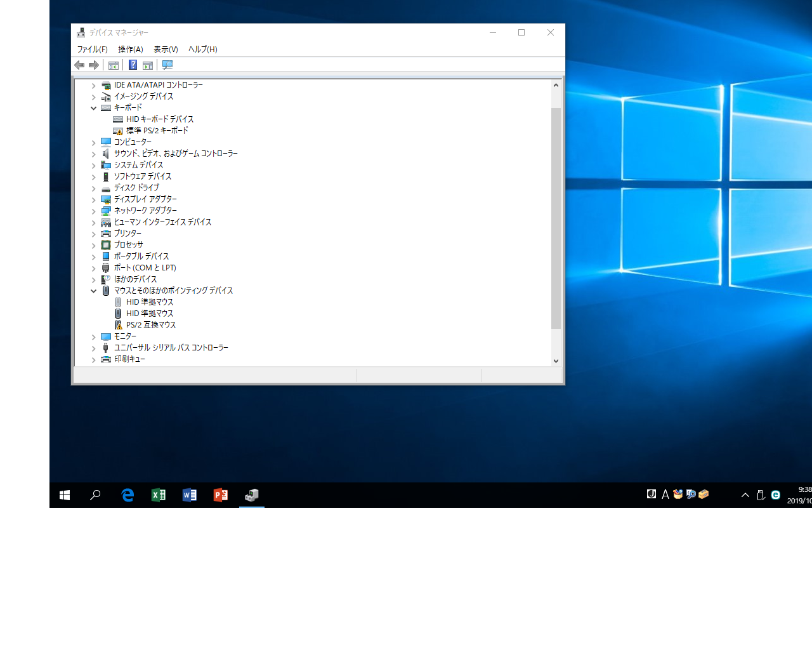The height and width of the screenshot is (650, 812).
Task: Click the show/hide console tree icon
Action: click(x=114, y=65)
